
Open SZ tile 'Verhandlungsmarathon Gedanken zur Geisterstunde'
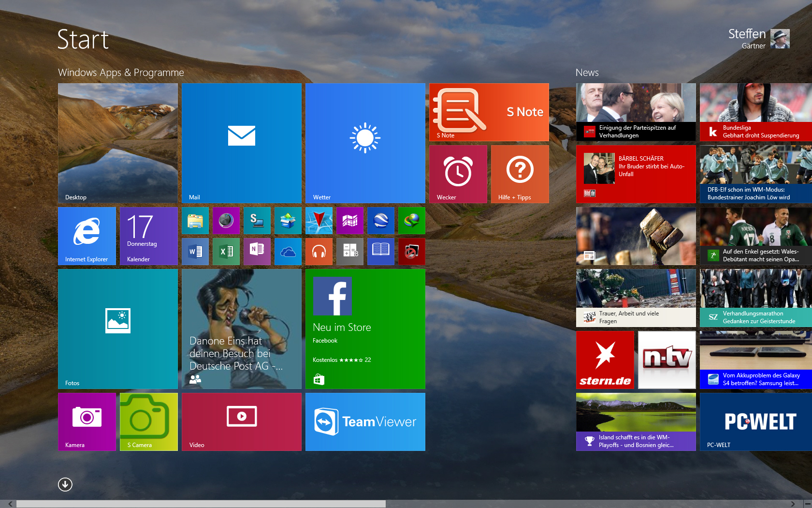click(756, 298)
